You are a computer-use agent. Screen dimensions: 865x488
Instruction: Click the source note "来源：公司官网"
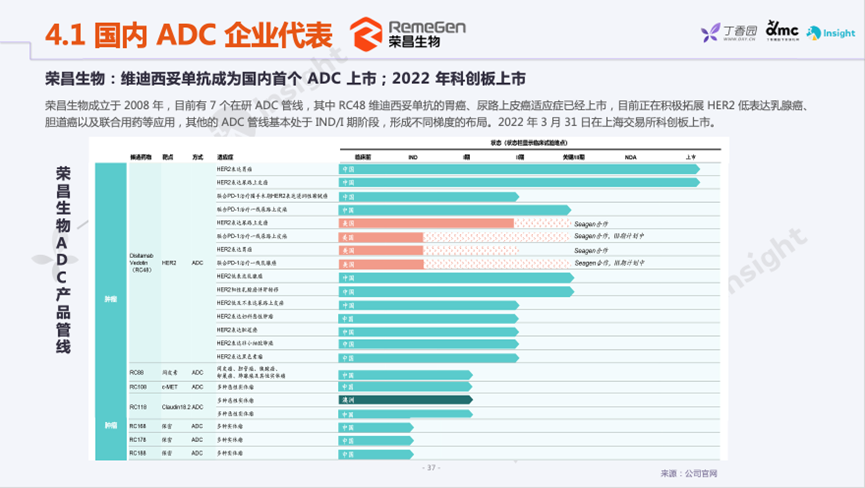point(689,473)
